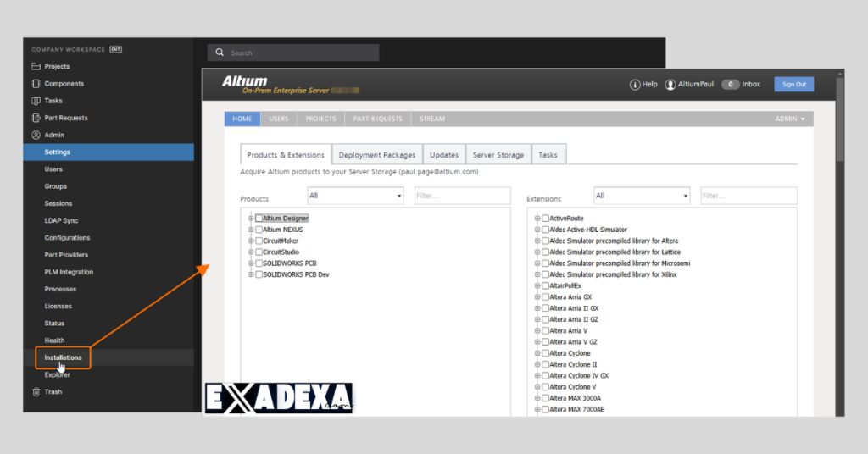Viewport: 868px width, 454px height.
Task: Click the search magnifier icon
Action: tap(220, 53)
